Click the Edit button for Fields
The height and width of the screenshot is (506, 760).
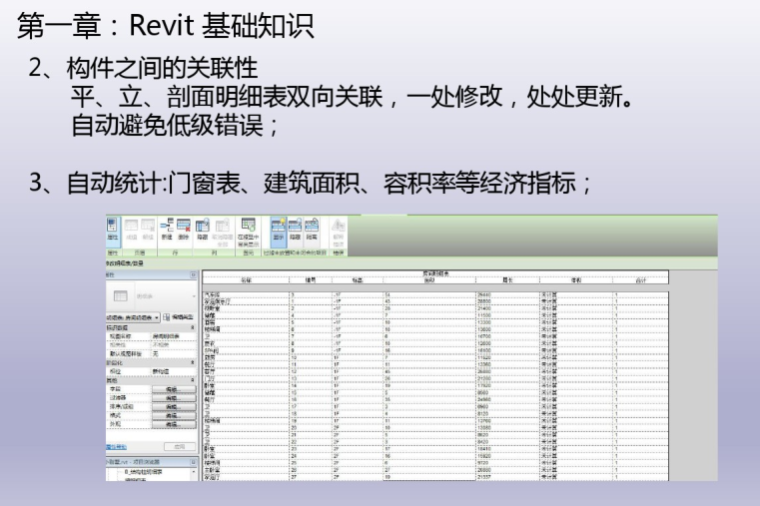pos(173,389)
